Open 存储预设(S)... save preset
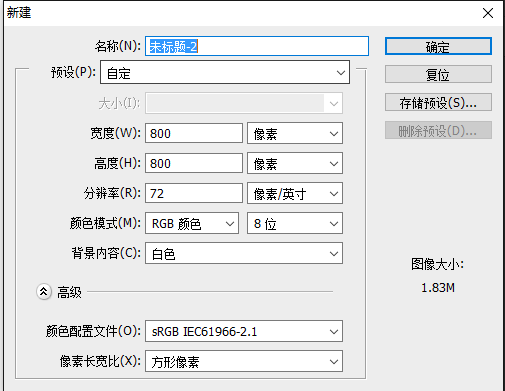 438,102
